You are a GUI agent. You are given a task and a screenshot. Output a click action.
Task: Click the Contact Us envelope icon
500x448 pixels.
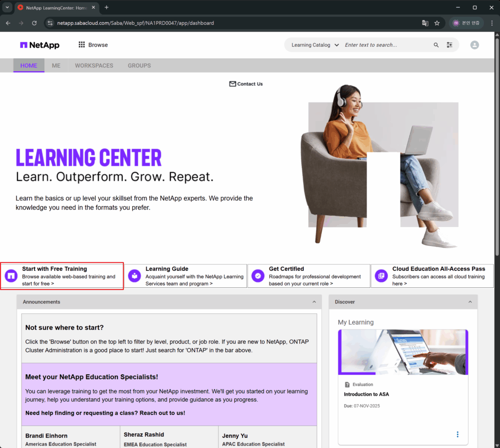click(x=232, y=84)
